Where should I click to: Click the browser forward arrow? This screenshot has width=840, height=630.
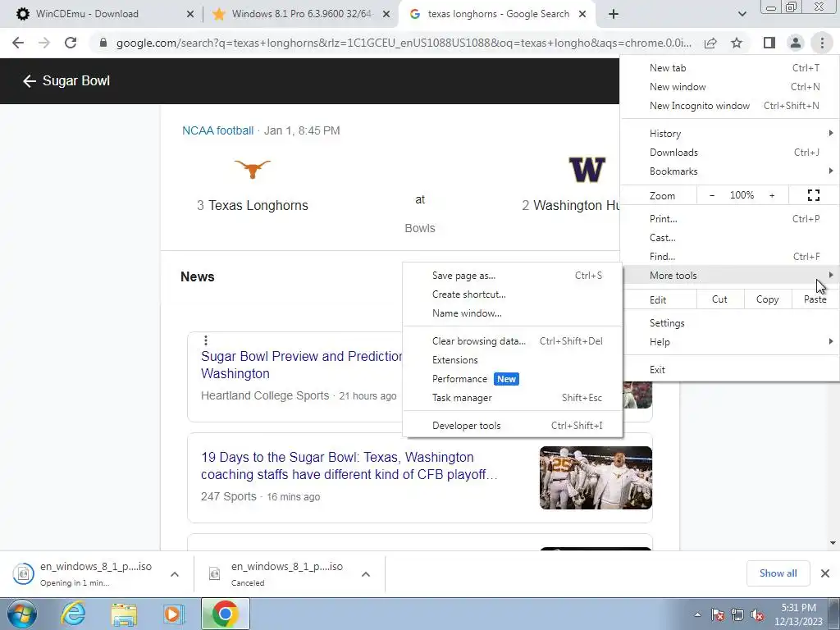click(44, 43)
